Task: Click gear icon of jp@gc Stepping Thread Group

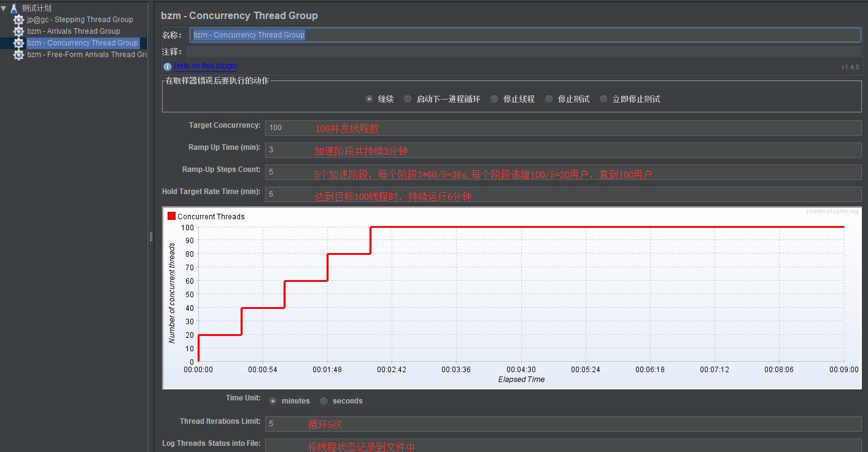Action: pyautogui.click(x=18, y=20)
